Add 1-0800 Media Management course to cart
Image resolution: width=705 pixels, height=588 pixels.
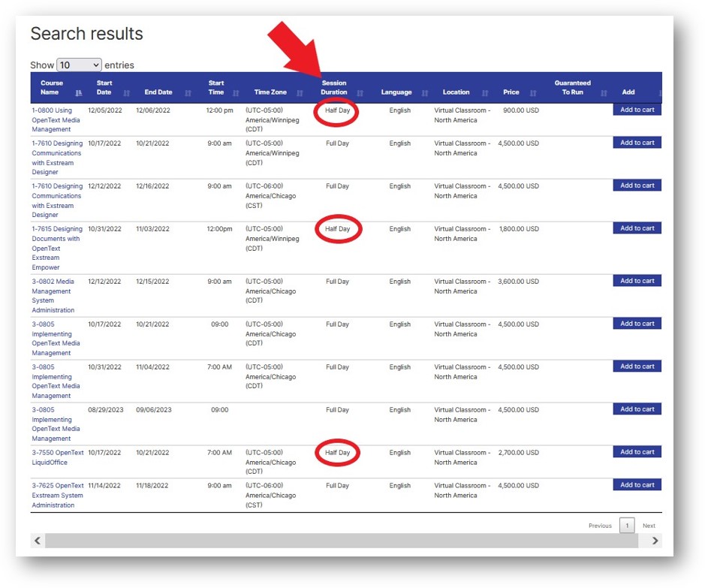(x=637, y=110)
